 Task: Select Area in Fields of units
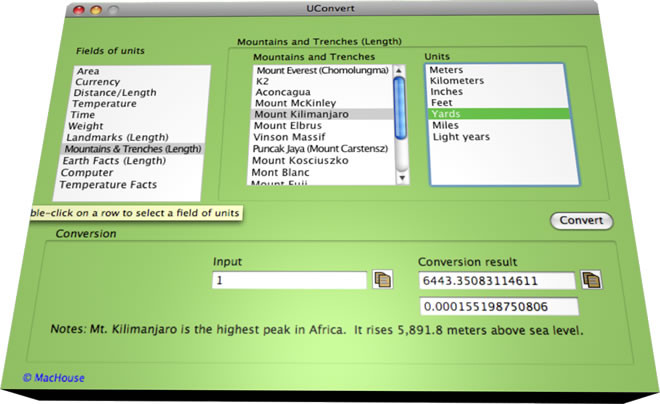[141, 71]
